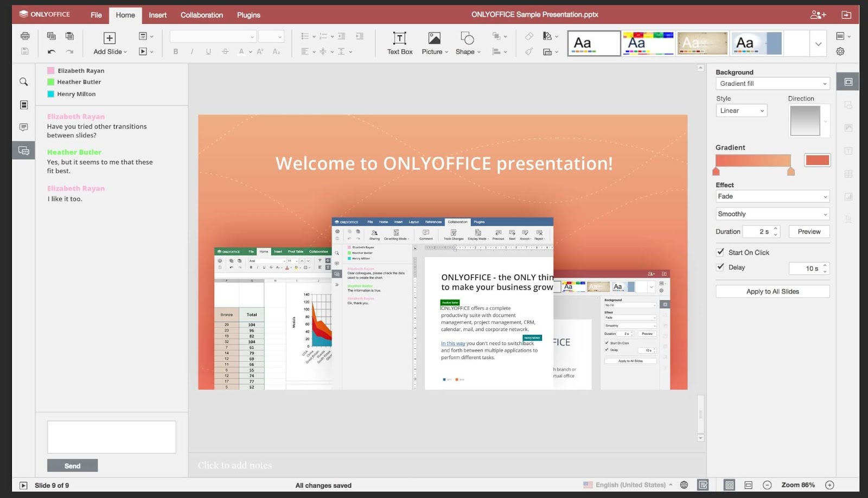
Task: Insert a Picture
Action: point(435,43)
